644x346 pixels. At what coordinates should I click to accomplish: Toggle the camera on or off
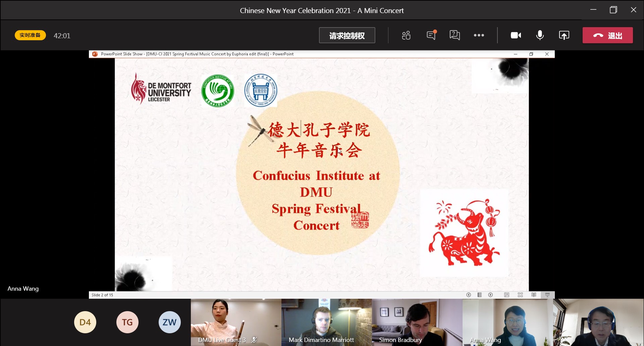coord(516,35)
